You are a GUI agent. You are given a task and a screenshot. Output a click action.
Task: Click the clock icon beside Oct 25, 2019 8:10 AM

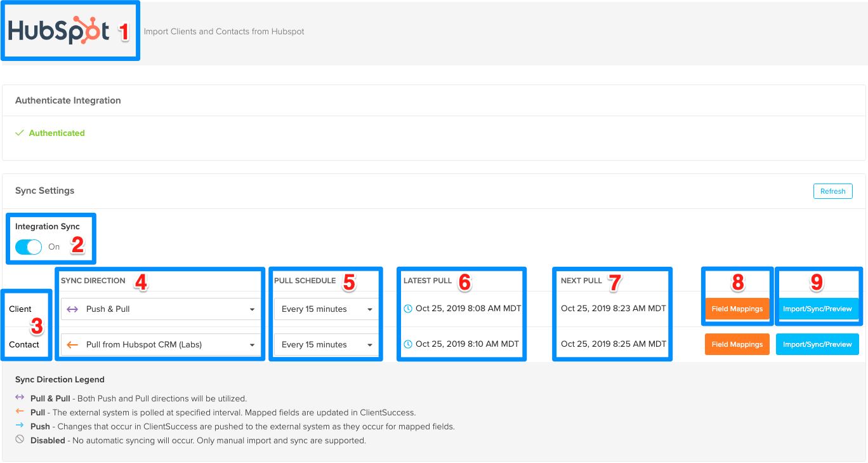(x=408, y=344)
